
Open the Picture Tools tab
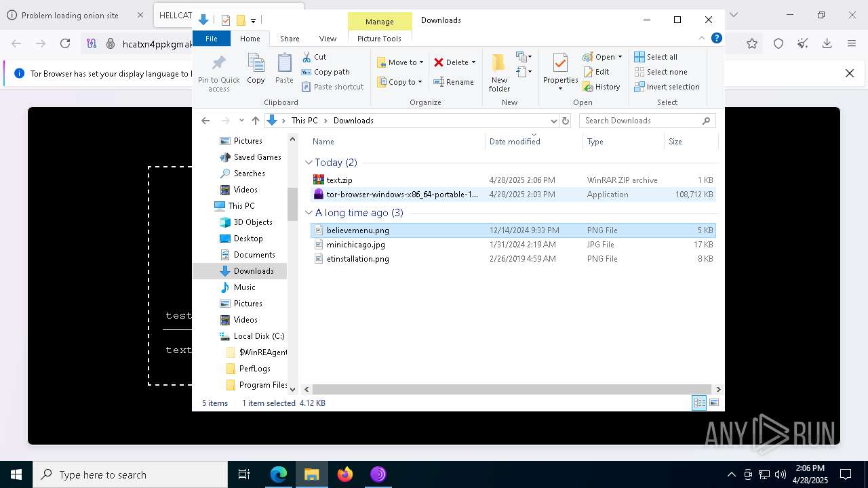pyautogui.click(x=380, y=39)
